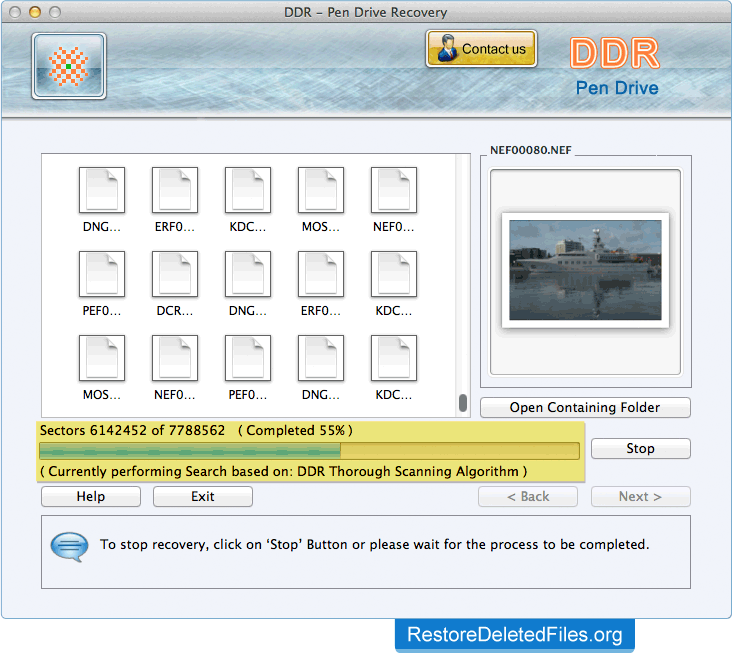Image resolution: width=732 pixels, height=653 pixels.
Task: Click the Next button
Action: tap(640, 497)
